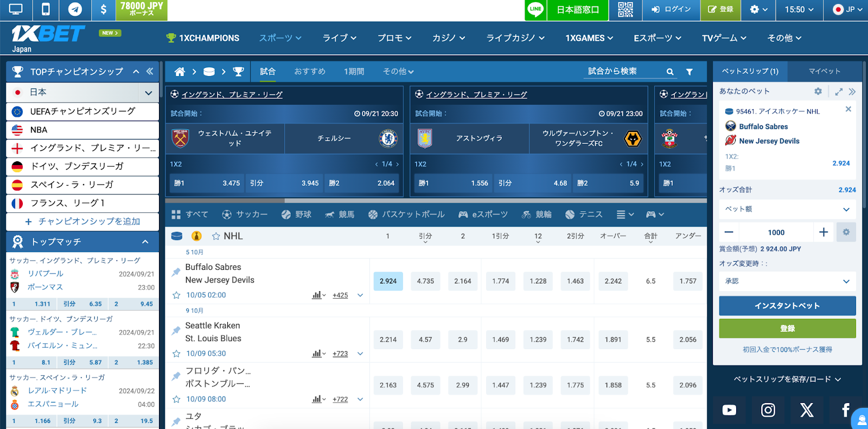Viewport: 868px width, 429px height.
Task: Open the filter funnel icon
Action: pos(690,72)
